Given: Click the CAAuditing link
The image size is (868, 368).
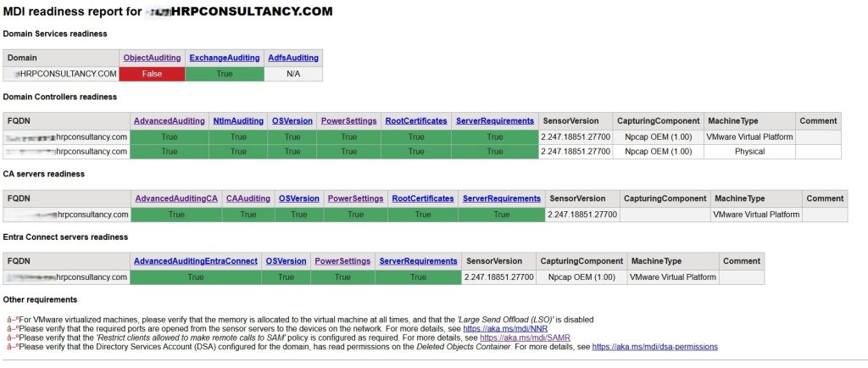Looking at the screenshot, I should point(248,198).
